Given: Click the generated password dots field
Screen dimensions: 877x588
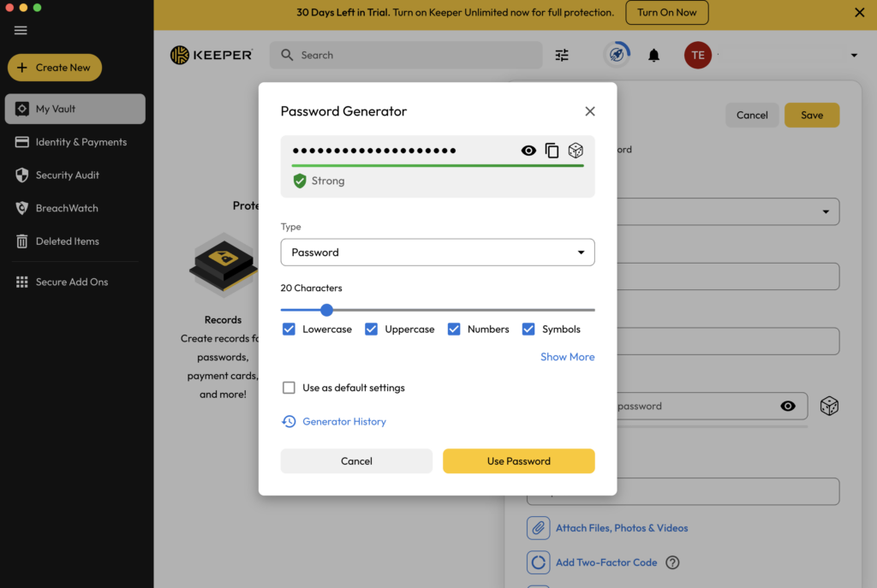Looking at the screenshot, I should [374, 151].
